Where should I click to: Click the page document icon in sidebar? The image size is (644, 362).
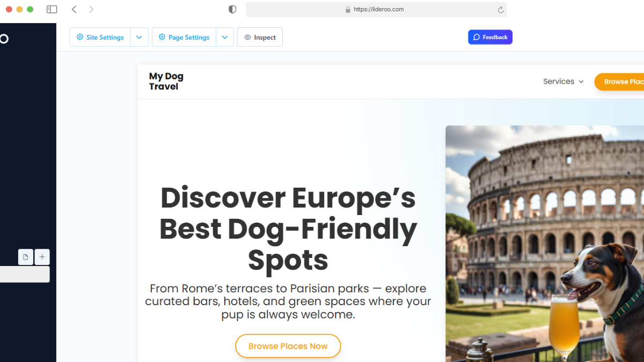click(26, 257)
